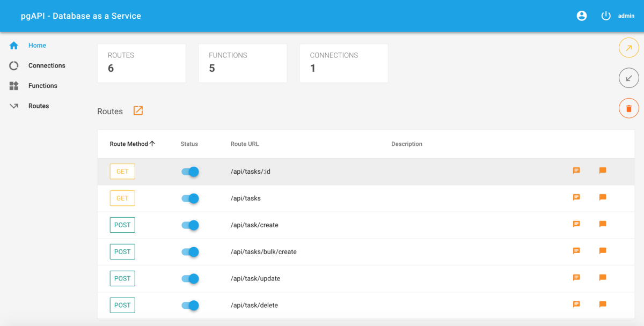Disable the /api/tasks/bulk/create route switch
Viewport: 644px width, 326px height.
point(190,252)
